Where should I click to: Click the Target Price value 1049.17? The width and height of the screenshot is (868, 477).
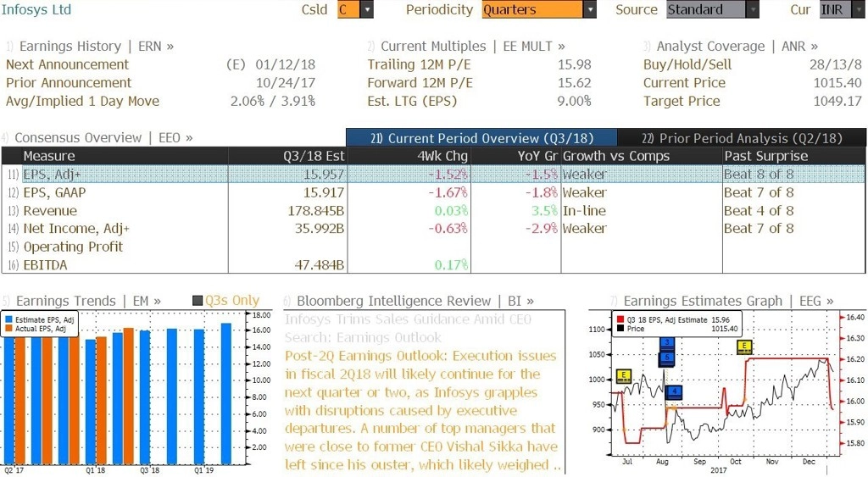837,102
